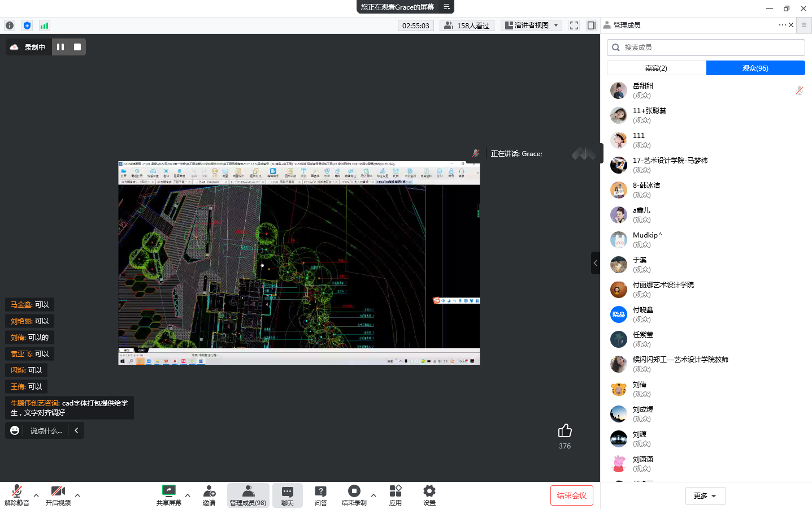
Task: Open meeting Settings (设置) gear
Action: (x=429, y=495)
